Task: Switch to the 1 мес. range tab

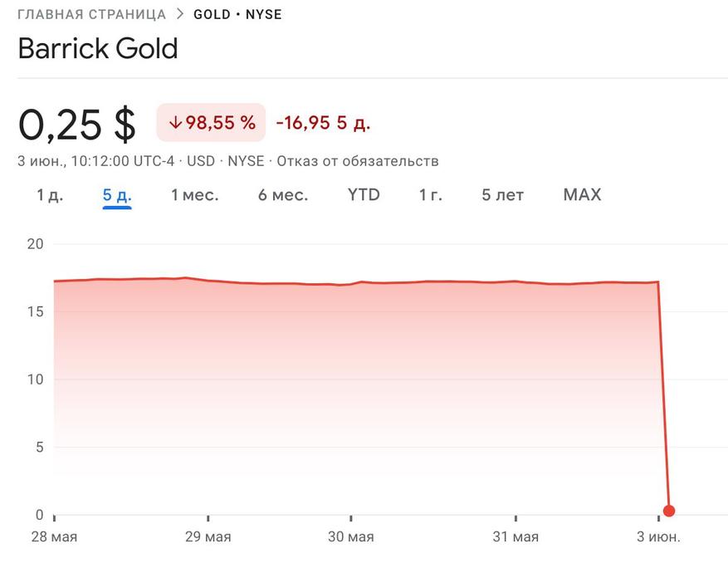Action: pos(195,195)
